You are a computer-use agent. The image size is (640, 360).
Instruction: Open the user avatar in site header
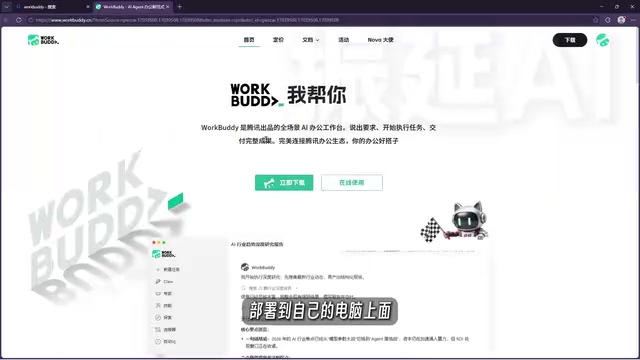click(602, 40)
